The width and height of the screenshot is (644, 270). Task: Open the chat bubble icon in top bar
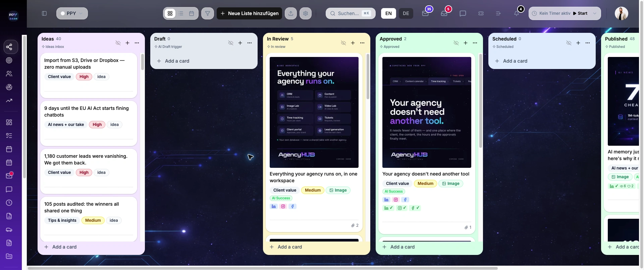463,13
